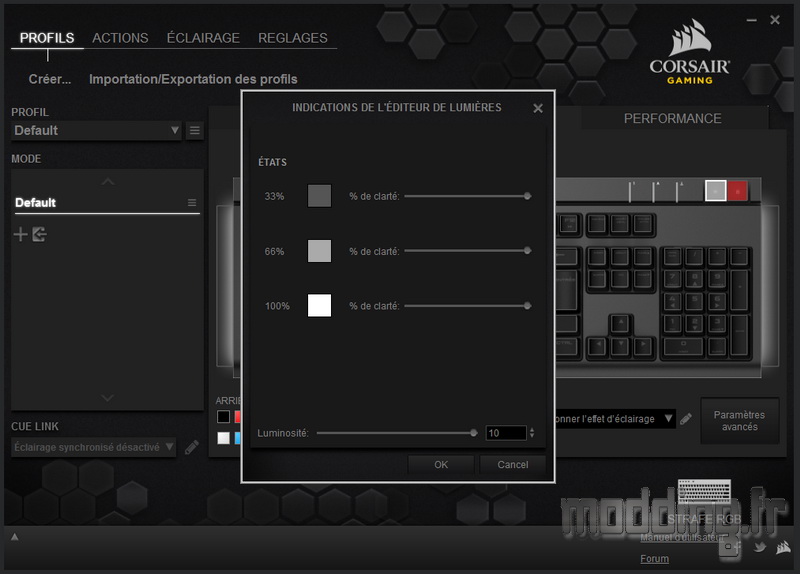The width and height of the screenshot is (800, 574).
Task: Edit lighting effect with pencil icon
Action: (x=686, y=419)
